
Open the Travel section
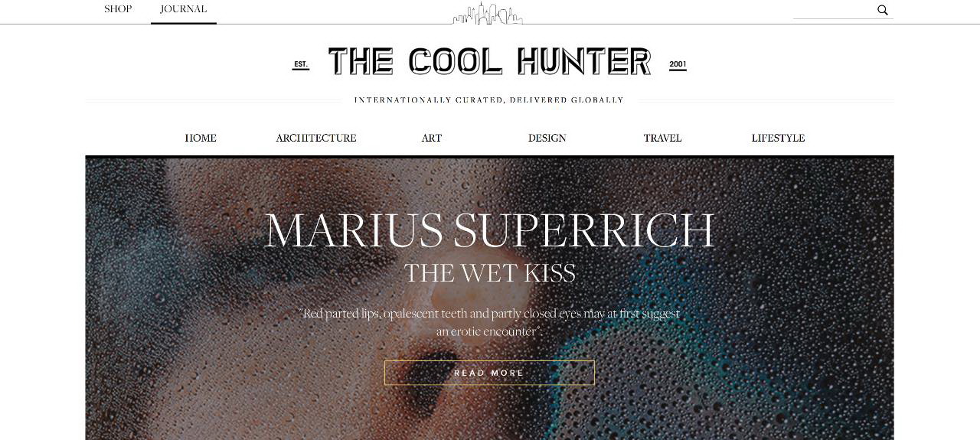tap(662, 138)
